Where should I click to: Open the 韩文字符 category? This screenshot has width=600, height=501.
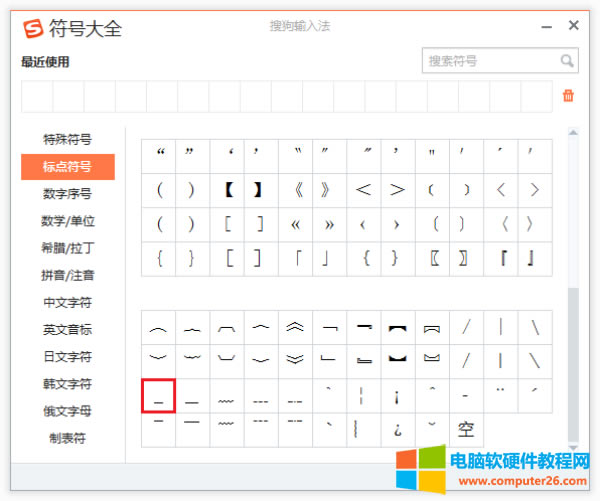click(68, 383)
